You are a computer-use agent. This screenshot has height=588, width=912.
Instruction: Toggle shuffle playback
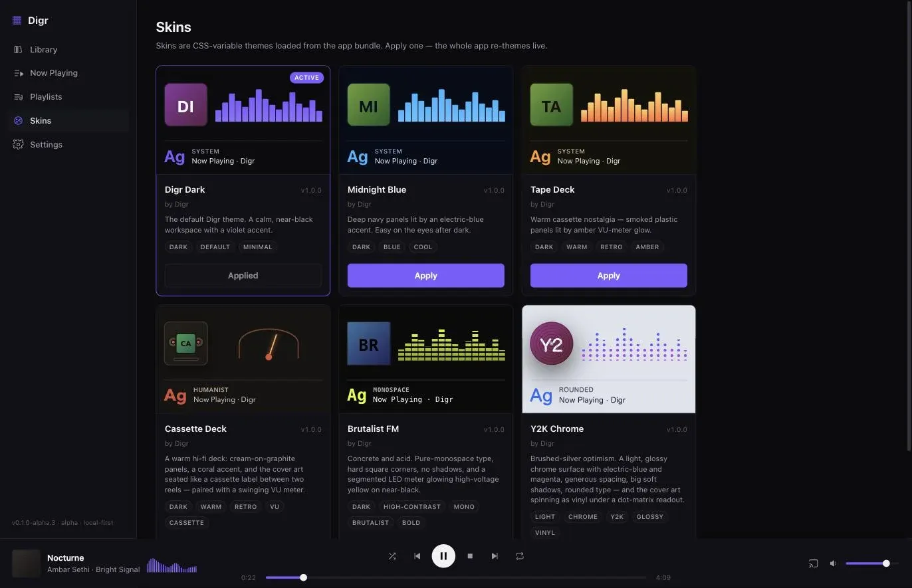392,556
